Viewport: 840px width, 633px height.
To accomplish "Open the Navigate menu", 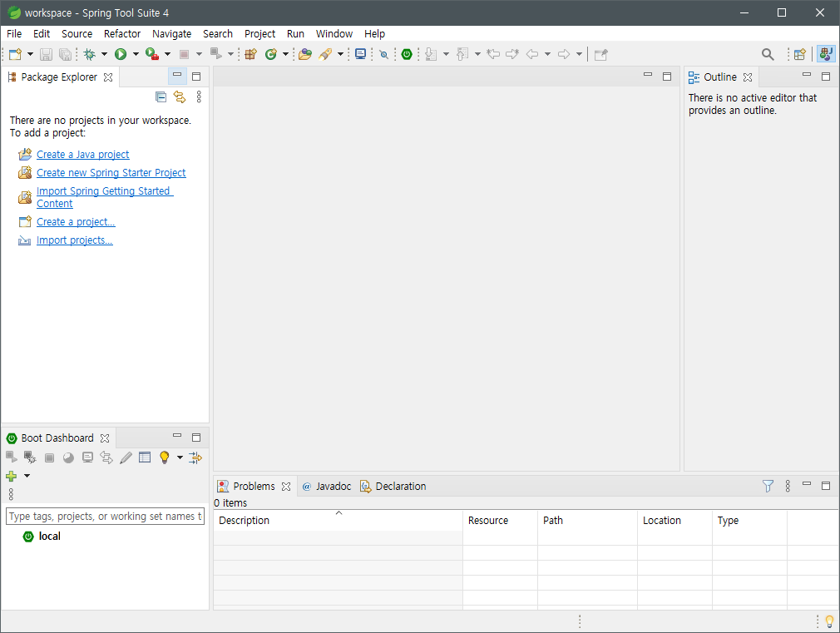I will pyautogui.click(x=171, y=34).
